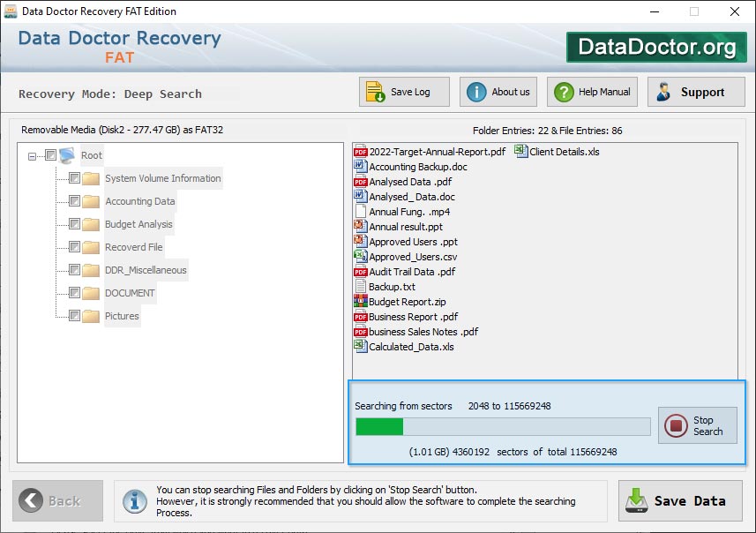Image resolution: width=756 pixels, height=533 pixels.
Task: Click blank file icon of Annual Fung. .mp4
Action: click(361, 211)
